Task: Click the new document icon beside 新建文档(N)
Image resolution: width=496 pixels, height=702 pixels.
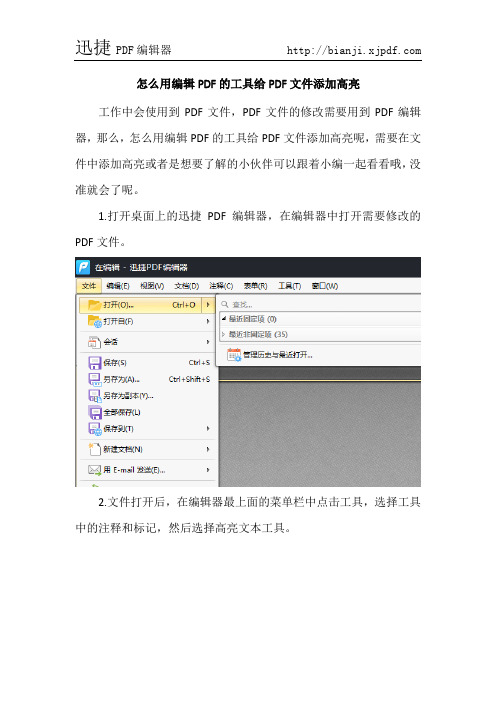Action: [94, 449]
